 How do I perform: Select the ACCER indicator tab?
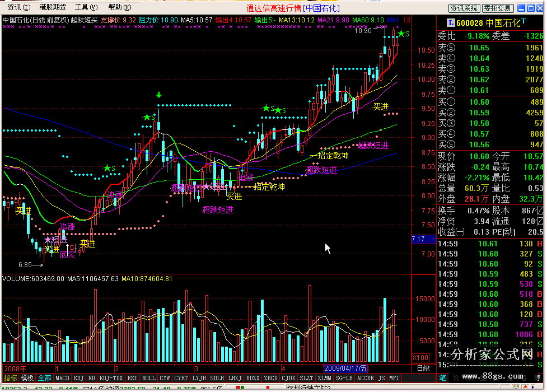click(x=366, y=378)
